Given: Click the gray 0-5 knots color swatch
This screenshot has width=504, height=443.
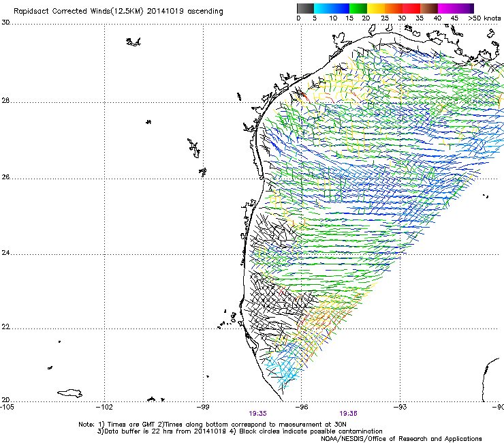Looking at the screenshot, I should (x=305, y=8).
